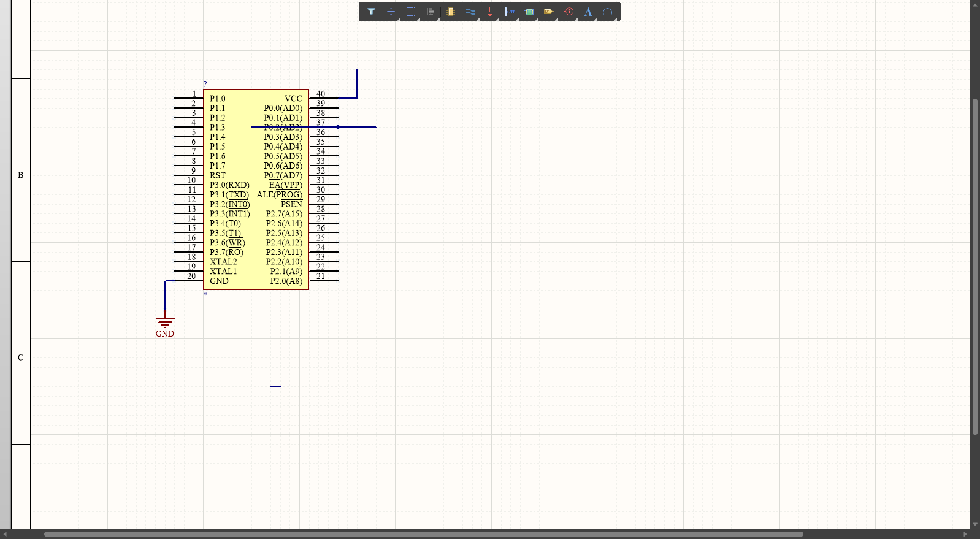The image size is (980, 539).
Task: Select the place port D1 tool
Action: point(548,12)
